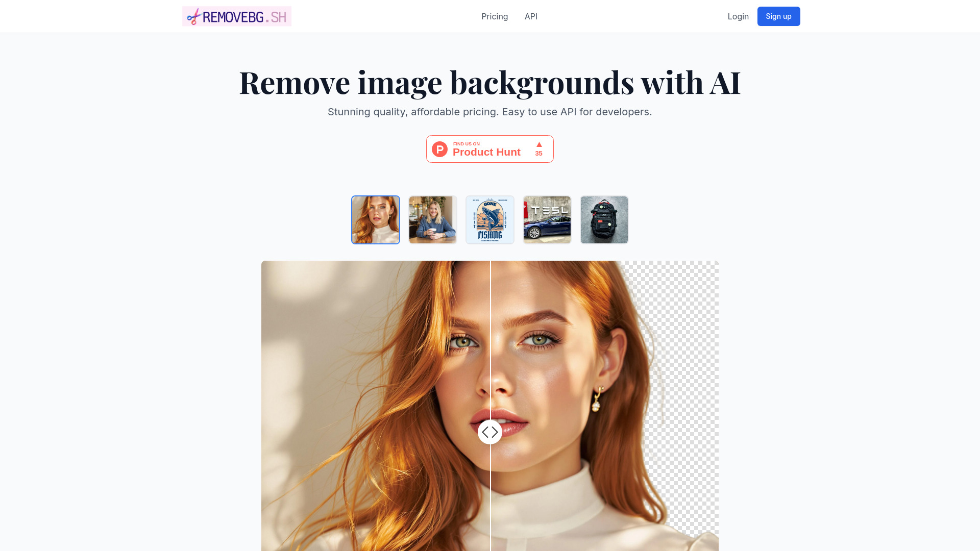The width and height of the screenshot is (980, 551).
Task: Select the Tesla car thumbnail
Action: pos(547,219)
